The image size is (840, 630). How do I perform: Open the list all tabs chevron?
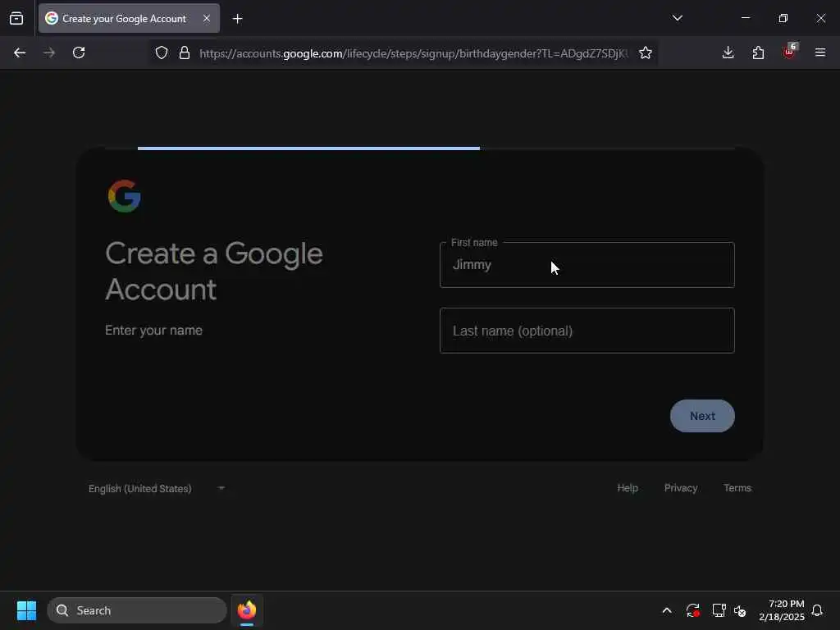(677, 18)
